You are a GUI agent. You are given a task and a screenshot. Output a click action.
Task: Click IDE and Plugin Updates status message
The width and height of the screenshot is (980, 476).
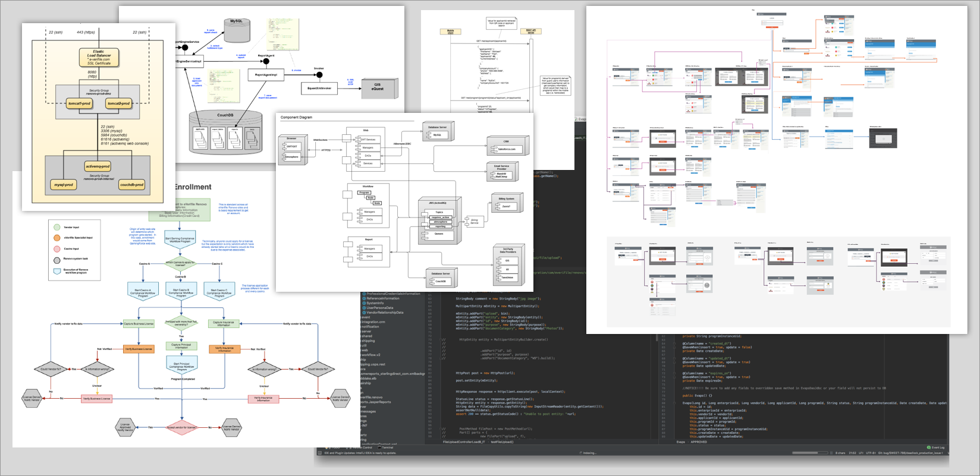coord(360,453)
